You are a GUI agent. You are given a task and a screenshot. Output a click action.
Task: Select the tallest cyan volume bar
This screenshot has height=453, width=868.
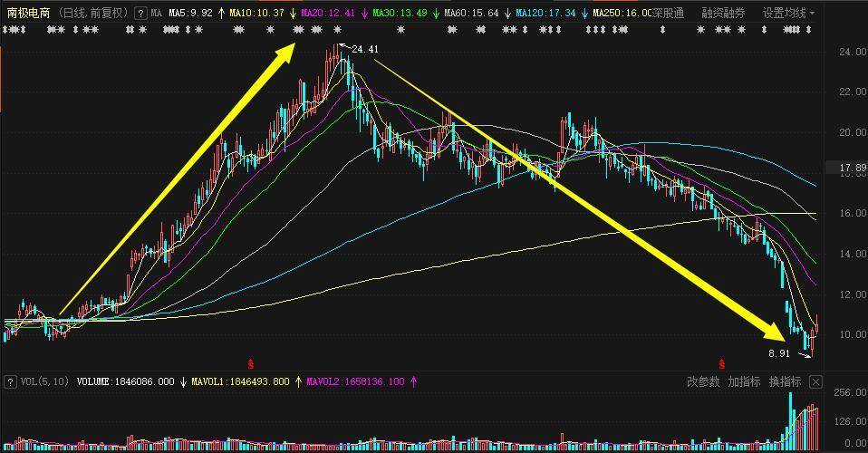pyautogui.click(x=790, y=419)
